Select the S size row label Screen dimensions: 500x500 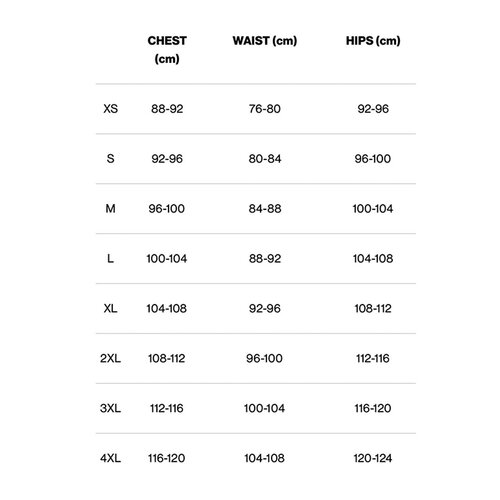(x=110, y=159)
